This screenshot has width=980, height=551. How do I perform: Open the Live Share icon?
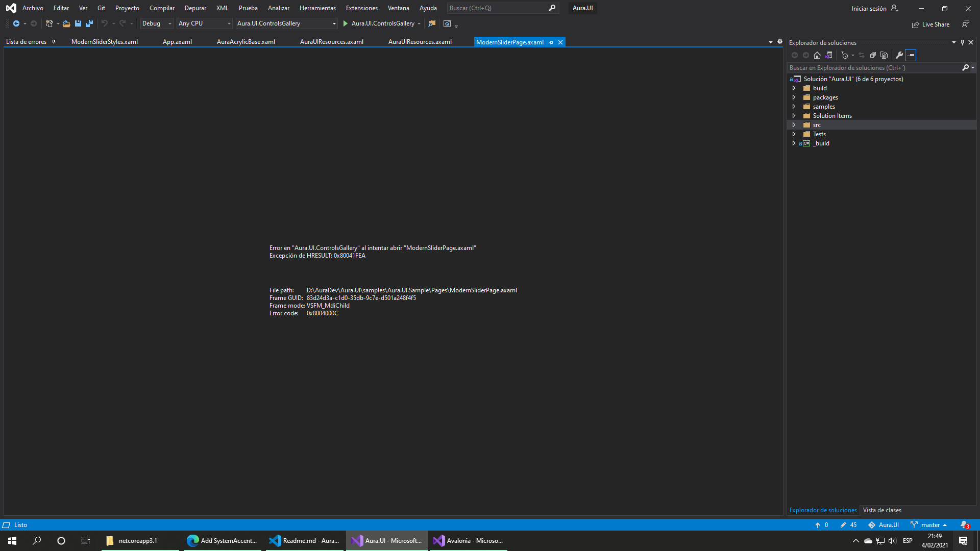click(916, 24)
